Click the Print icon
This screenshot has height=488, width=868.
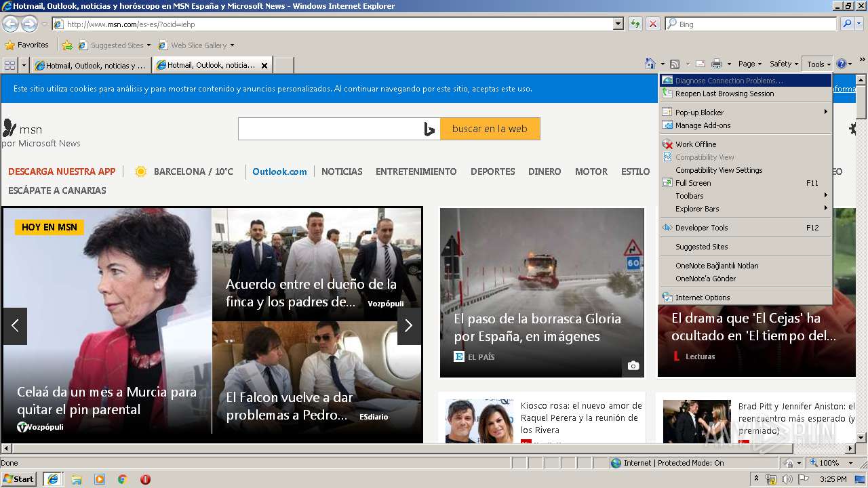coord(717,64)
